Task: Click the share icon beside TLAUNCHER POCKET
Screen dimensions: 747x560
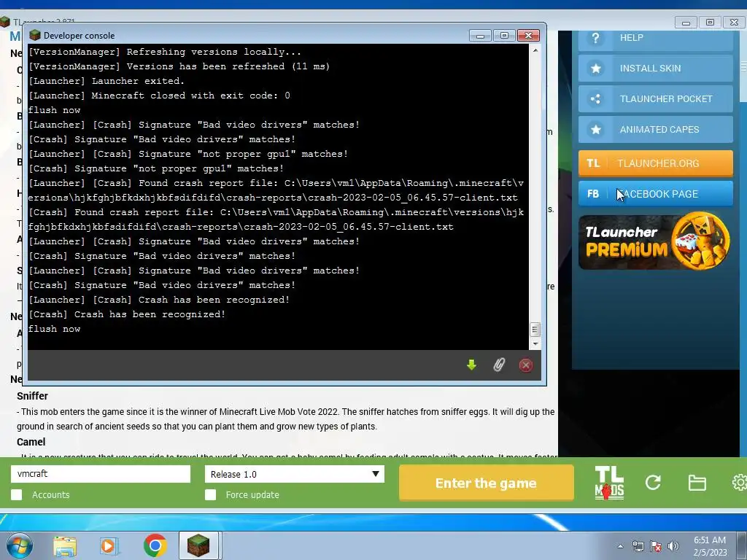Action: click(x=595, y=99)
